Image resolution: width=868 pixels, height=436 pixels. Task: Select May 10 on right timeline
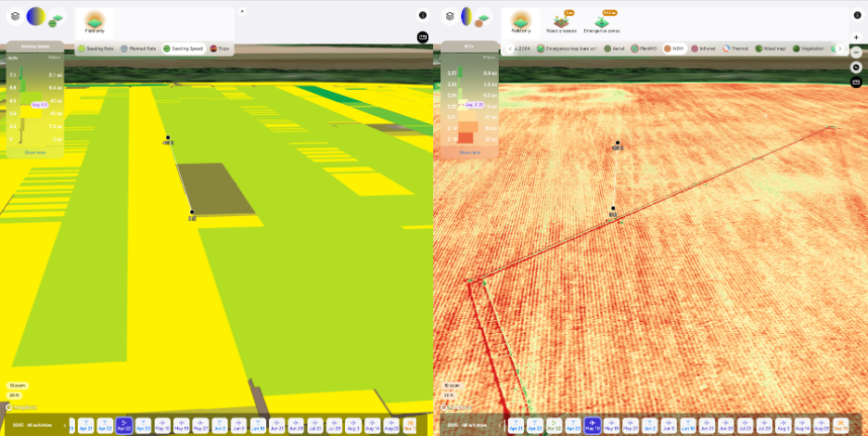coord(592,426)
